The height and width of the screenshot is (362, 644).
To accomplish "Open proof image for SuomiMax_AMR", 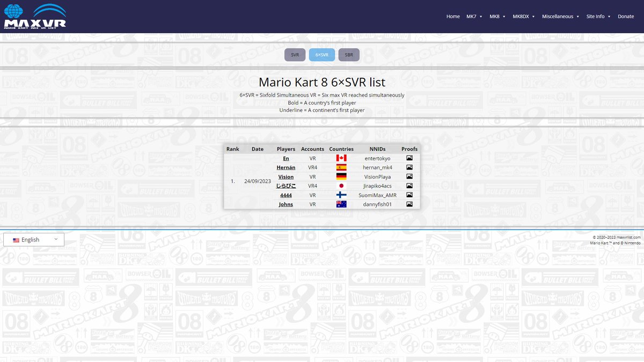I will (409, 195).
